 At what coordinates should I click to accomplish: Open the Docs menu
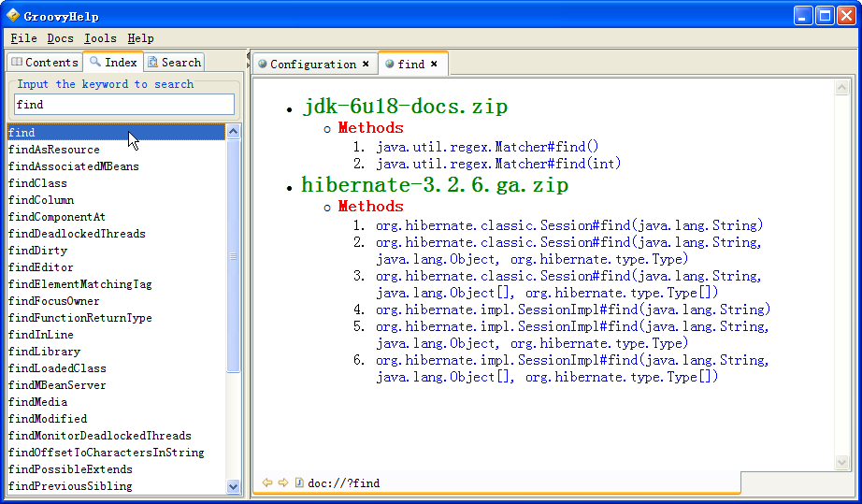click(60, 38)
